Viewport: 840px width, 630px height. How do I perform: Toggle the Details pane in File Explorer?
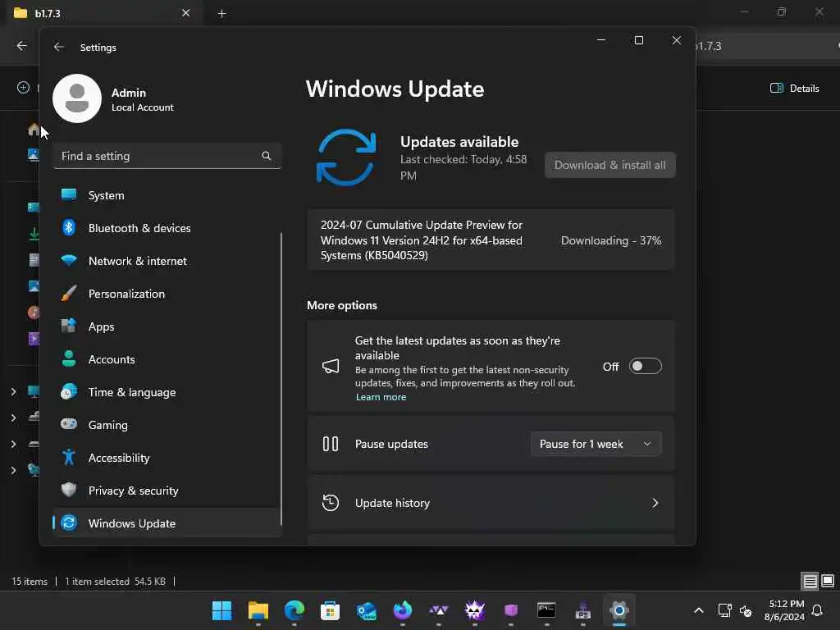point(794,89)
